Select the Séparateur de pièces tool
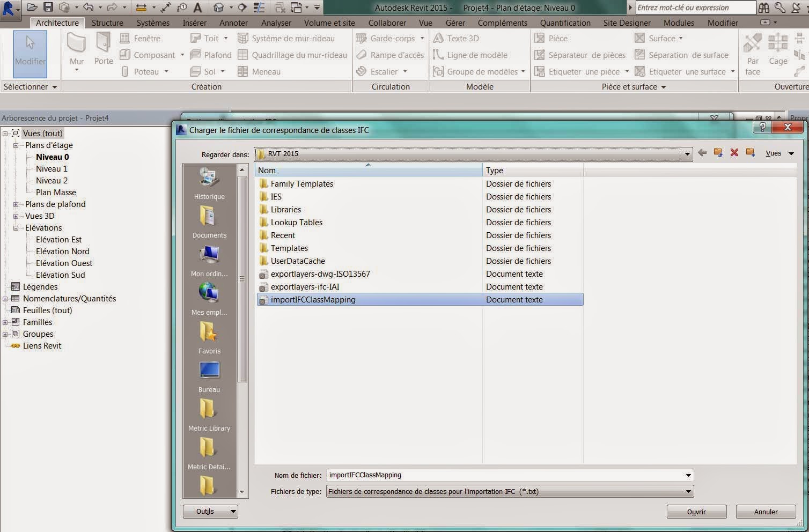This screenshot has height=532, width=809. pos(580,55)
